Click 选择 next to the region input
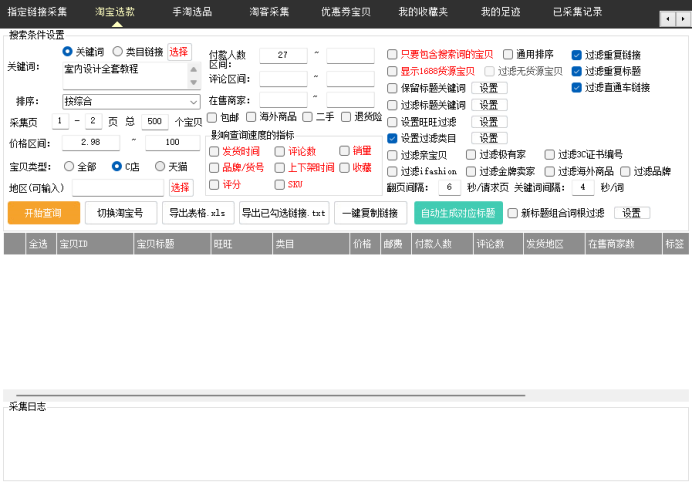 pyautogui.click(x=180, y=187)
